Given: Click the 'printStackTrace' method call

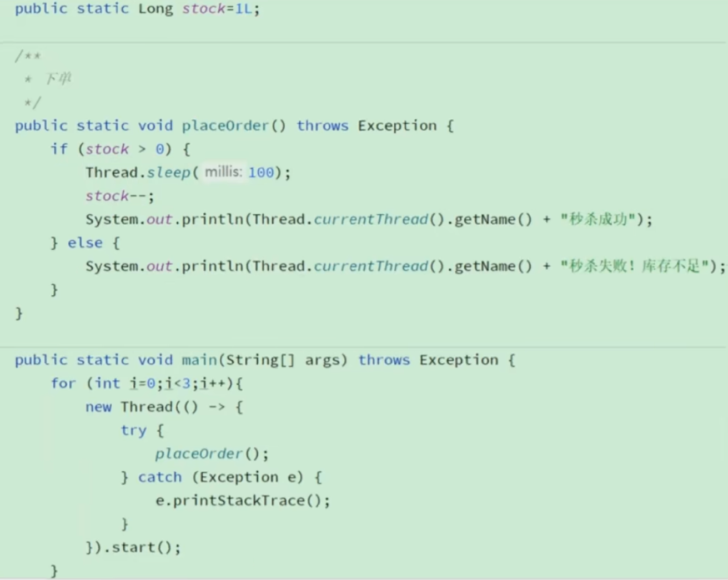Looking at the screenshot, I should click(239, 501).
